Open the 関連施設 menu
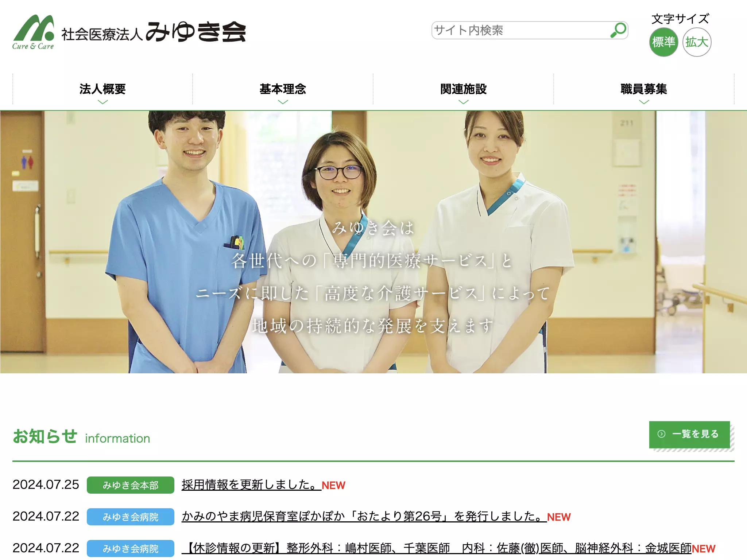 (464, 89)
